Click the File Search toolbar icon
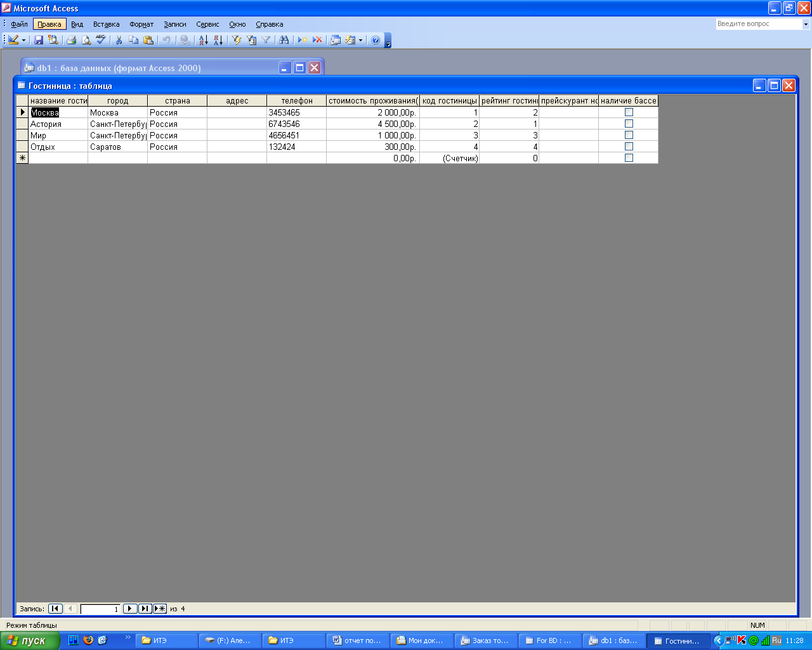The width and height of the screenshot is (812, 650). coord(53,40)
